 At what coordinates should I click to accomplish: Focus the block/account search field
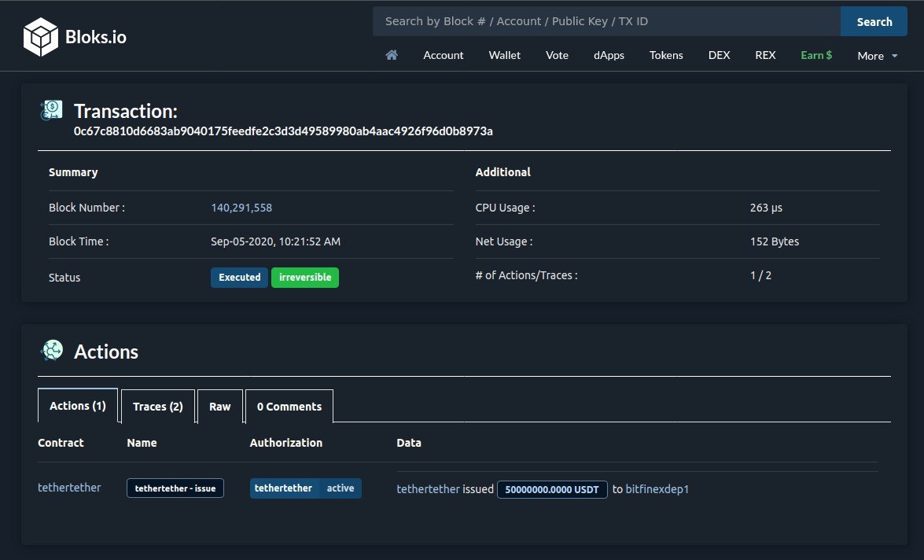click(x=606, y=21)
